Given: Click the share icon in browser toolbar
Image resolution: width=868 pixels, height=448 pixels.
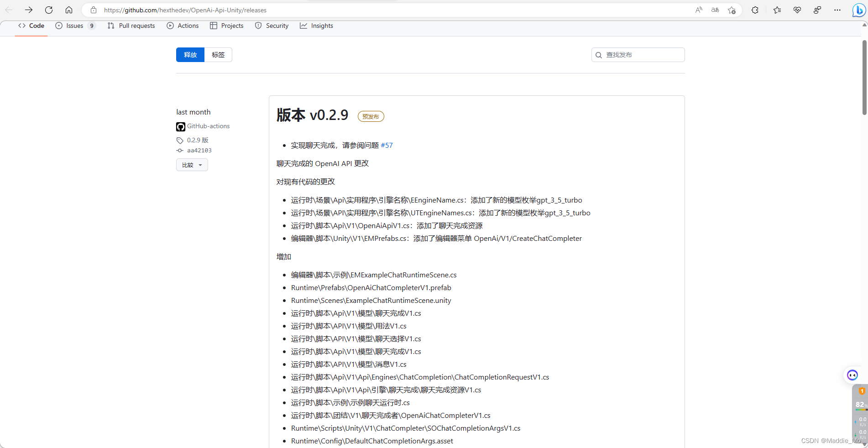Looking at the screenshot, I should pos(817,10).
